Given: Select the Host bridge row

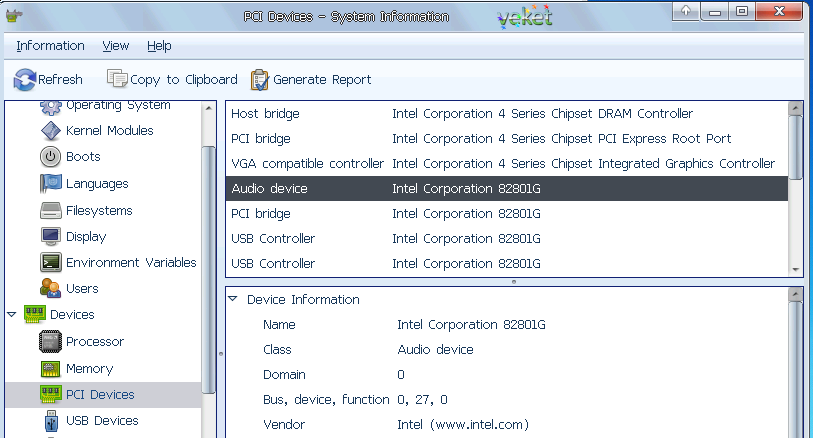Looking at the screenshot, I should [x=507, y=114].
